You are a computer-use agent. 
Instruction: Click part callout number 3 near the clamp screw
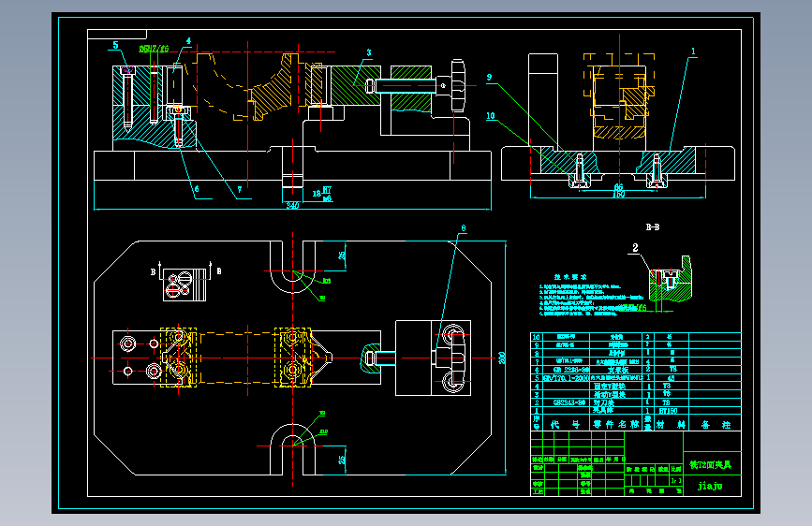369,52
